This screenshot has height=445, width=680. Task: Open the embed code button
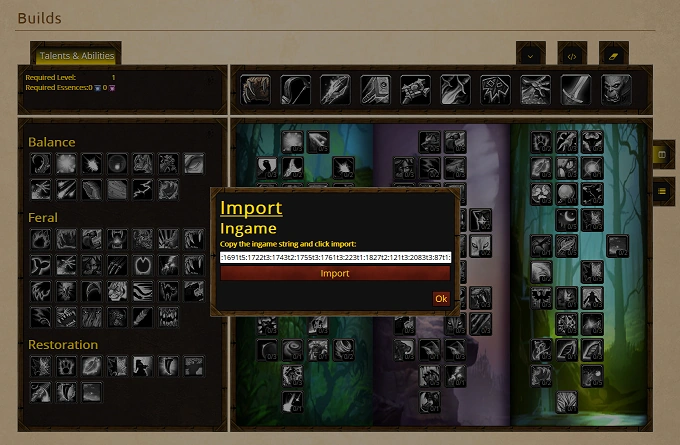(x=572, y=56)
